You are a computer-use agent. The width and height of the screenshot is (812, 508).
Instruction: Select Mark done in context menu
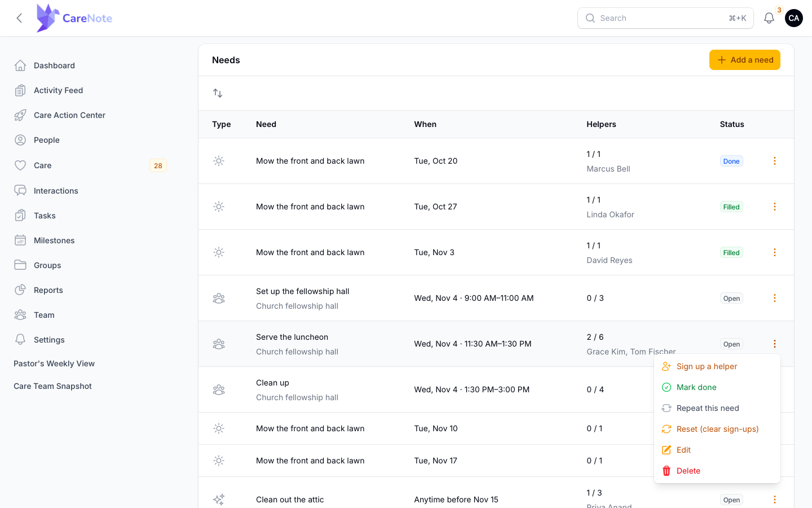tap(717, 387)
